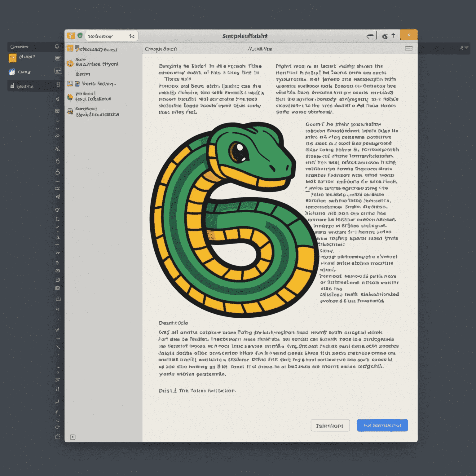Click the up arrow icon in the title bar
The width and height of the screenshot is (476, 476).
[x=393, y=36]
